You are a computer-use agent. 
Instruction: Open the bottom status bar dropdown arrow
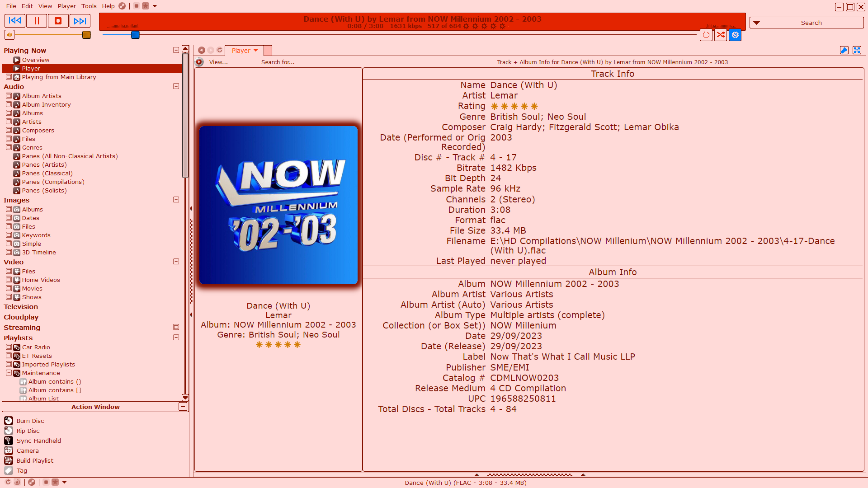(x=64, y=483)
